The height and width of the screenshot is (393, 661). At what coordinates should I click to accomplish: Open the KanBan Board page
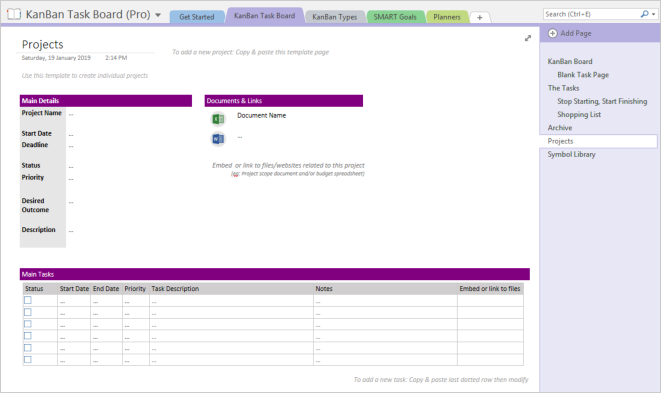[570, 62]
